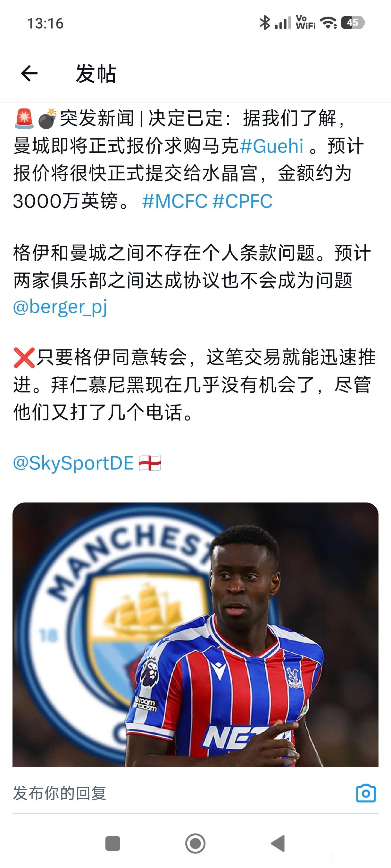
Task: Open the #Guehi hashtag
Action: (x=272, y=146)
